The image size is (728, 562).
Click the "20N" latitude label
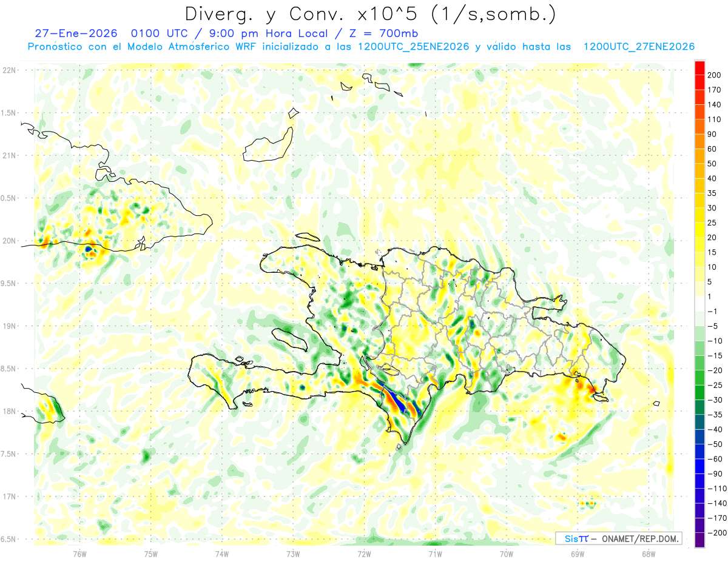[x=9, y=241]
